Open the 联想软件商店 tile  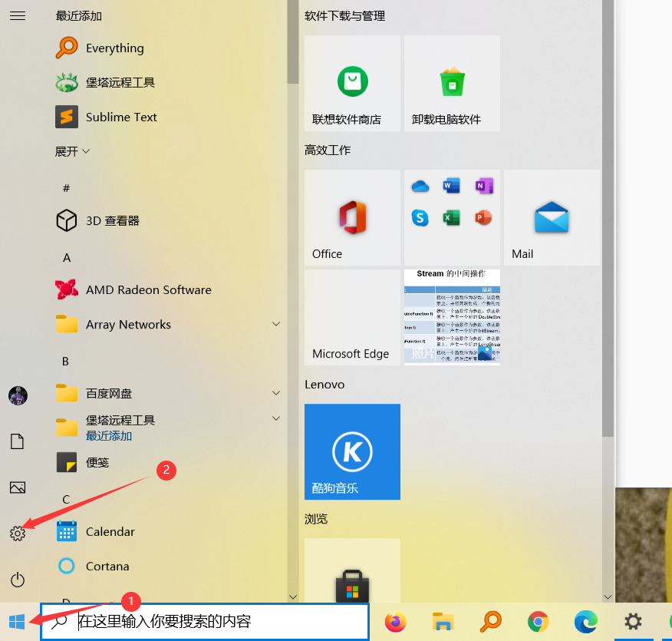[352, 83]
